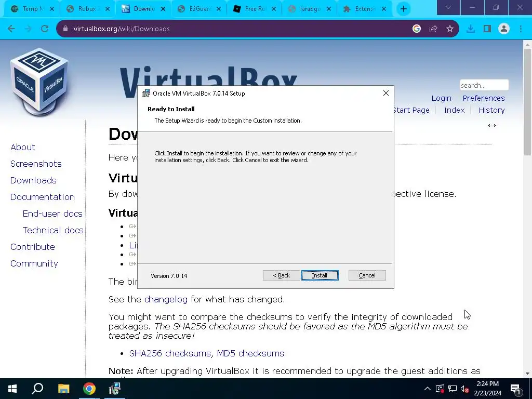Open Chrome downloads icon

[x=471, y=29]
